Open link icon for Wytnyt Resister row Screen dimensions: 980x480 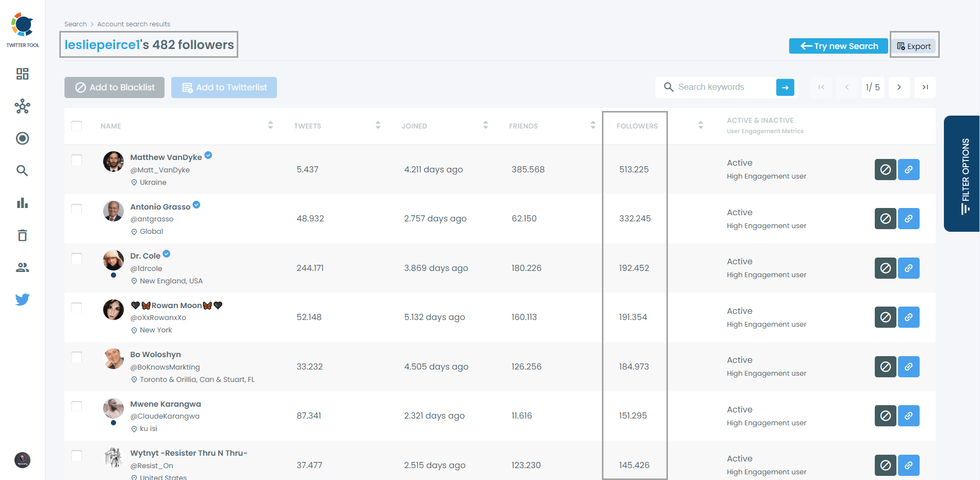[x=909, y=465]
